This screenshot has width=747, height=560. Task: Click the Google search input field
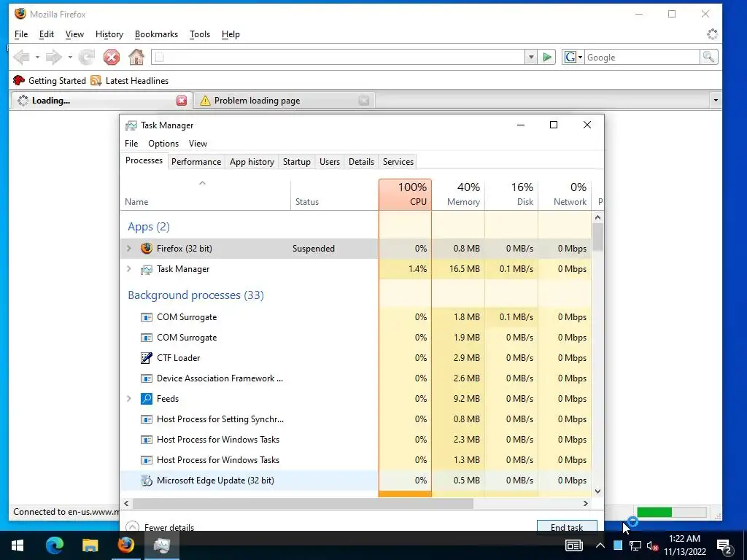tap(642, 57)
